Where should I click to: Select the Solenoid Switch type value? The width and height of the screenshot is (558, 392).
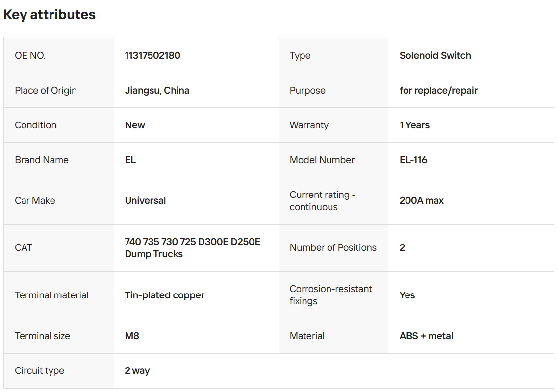[435, 55]
